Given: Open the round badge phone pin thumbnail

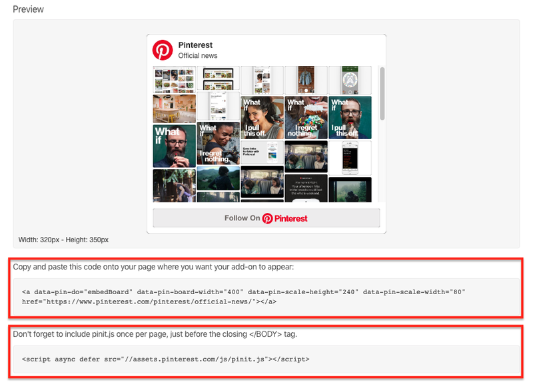Looking at the screenshot, I should tap(350, 80).
